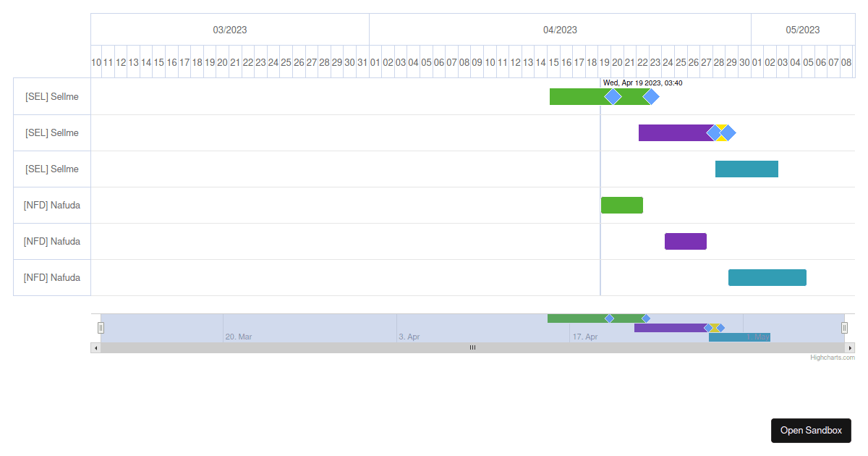Click the first [NFD] Nafuda row label
The height and width of the screenshot is (456, 868).
click(x=51, y=205)
